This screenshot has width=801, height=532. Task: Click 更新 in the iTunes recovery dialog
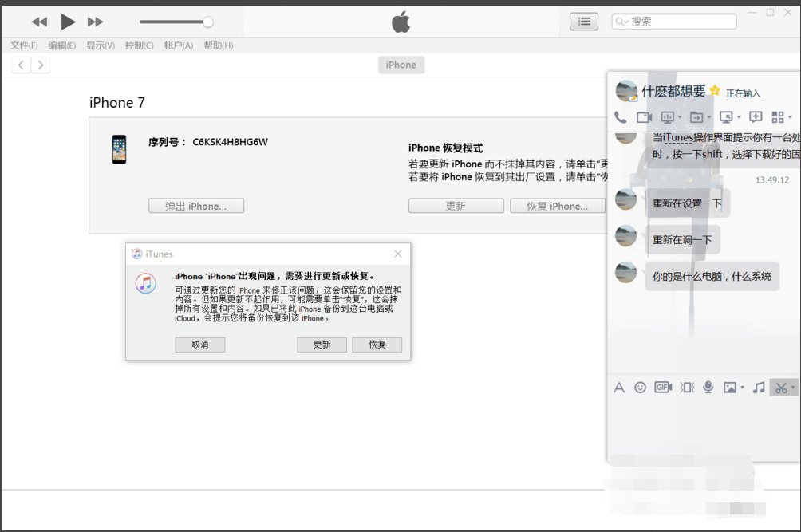coord(322,345)
